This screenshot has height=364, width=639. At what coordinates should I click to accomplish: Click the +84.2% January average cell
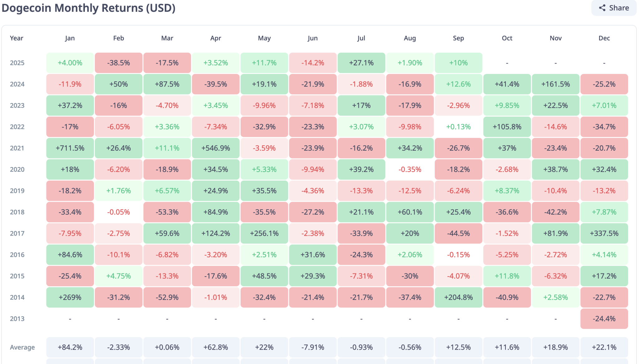pos(70,347)
